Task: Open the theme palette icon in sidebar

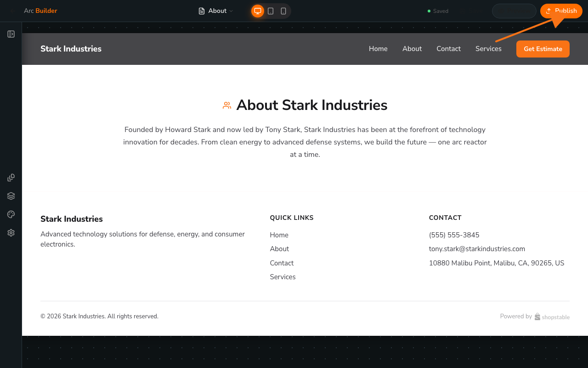Action: tap(11, 214)
